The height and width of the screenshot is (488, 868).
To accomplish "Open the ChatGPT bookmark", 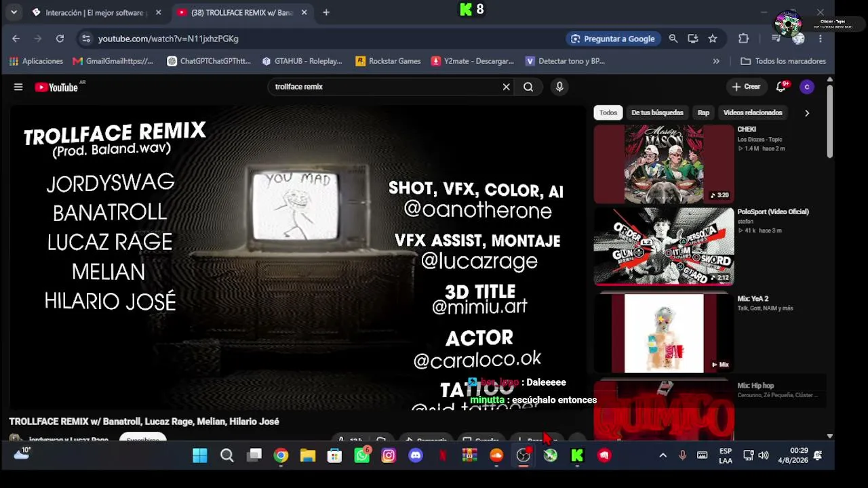I will pyautogui.click(x=209, y=61).
